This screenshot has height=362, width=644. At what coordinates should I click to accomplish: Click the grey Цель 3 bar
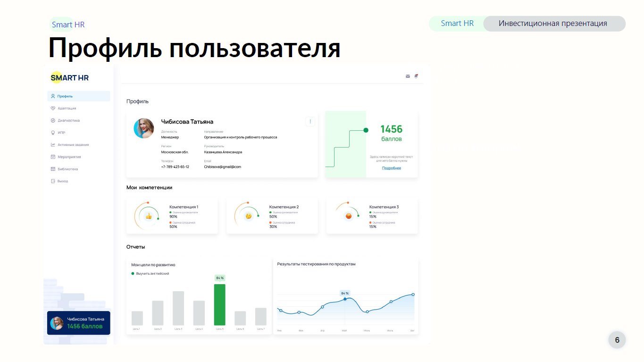178,308
